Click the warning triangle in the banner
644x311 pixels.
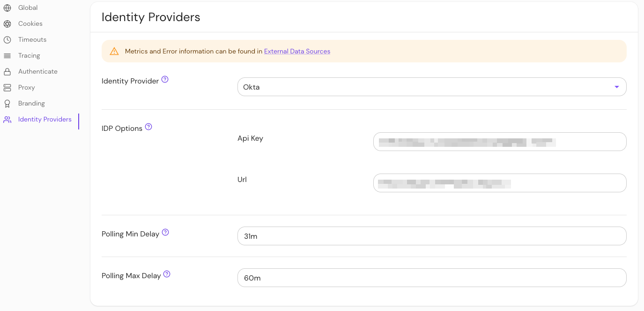[x=114, y=51]
